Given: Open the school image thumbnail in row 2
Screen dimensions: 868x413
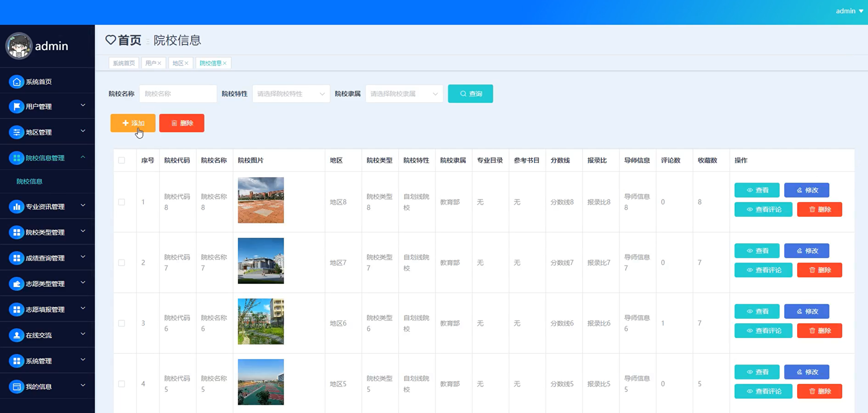Looking at the screenshot, I should click(x=261, y=261).
